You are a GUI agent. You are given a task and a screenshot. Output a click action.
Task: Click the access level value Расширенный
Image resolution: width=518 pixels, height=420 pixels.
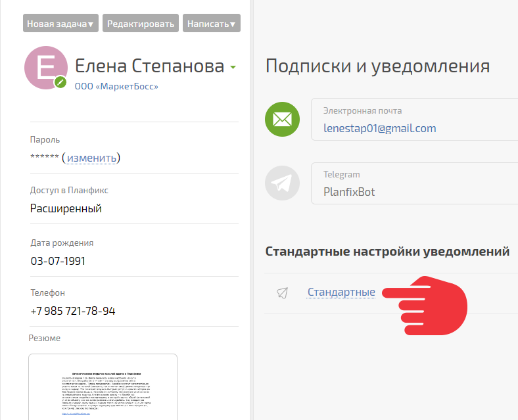pyautogui.click(x=66, y=208)
